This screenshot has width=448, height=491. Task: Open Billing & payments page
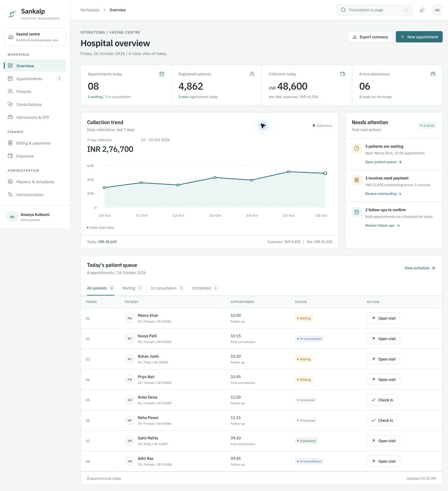pyautogui.click(x=35, y=143)
